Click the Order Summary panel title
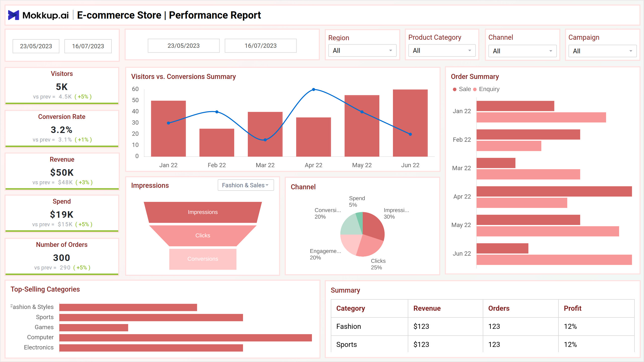Image resolution: width=644 pixels, height=362 pixels. [x=475, y=76]
